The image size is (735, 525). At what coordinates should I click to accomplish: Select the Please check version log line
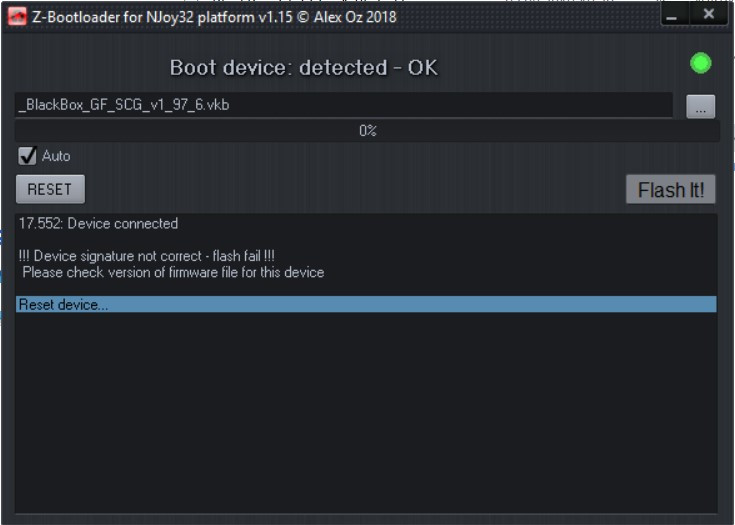click(x=173, y=272)
